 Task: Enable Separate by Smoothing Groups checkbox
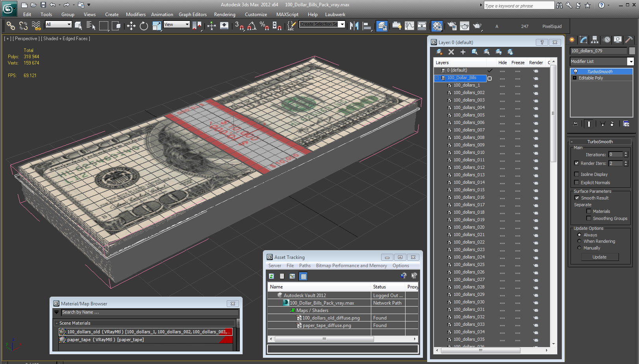[589, 218]
